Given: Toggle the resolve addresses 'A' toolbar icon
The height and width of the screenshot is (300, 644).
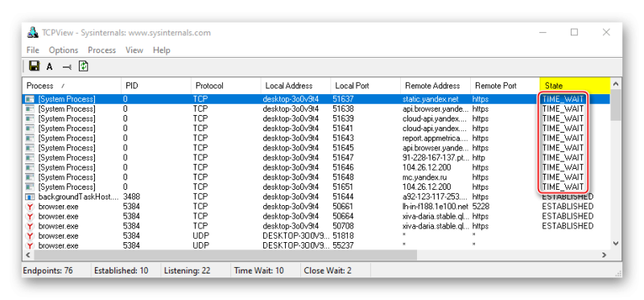Looking at the screenshot, I should tap(50, 67).
